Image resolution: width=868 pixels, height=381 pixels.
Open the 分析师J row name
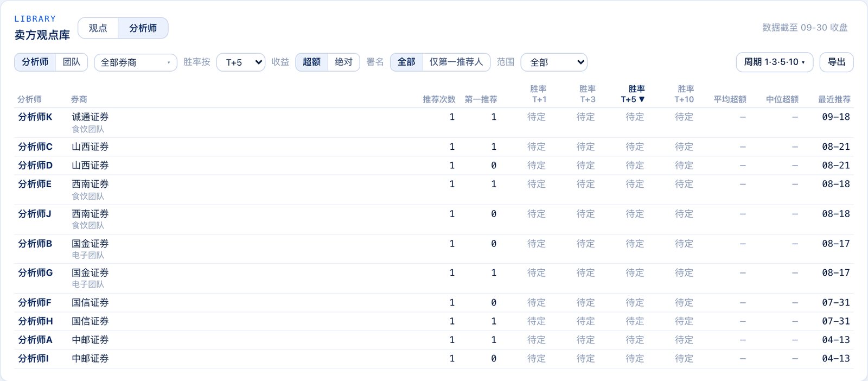coord(35,214)
